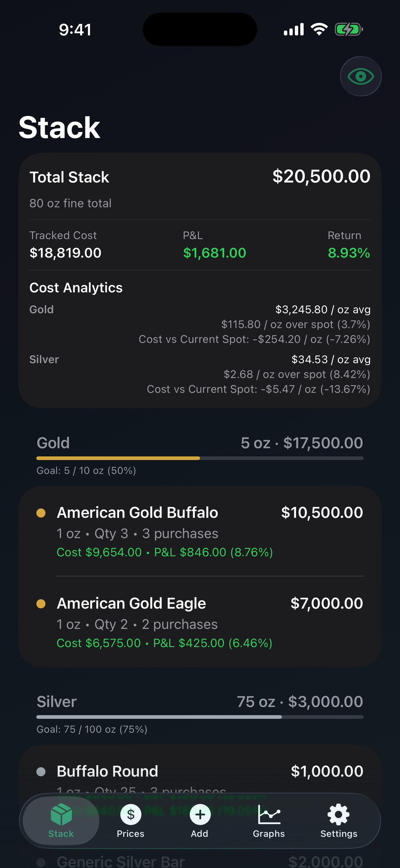The width and height of the screenshot is (400, 868).
Task: Tap the Prices dollar icon
Action: tap(131, 814)
